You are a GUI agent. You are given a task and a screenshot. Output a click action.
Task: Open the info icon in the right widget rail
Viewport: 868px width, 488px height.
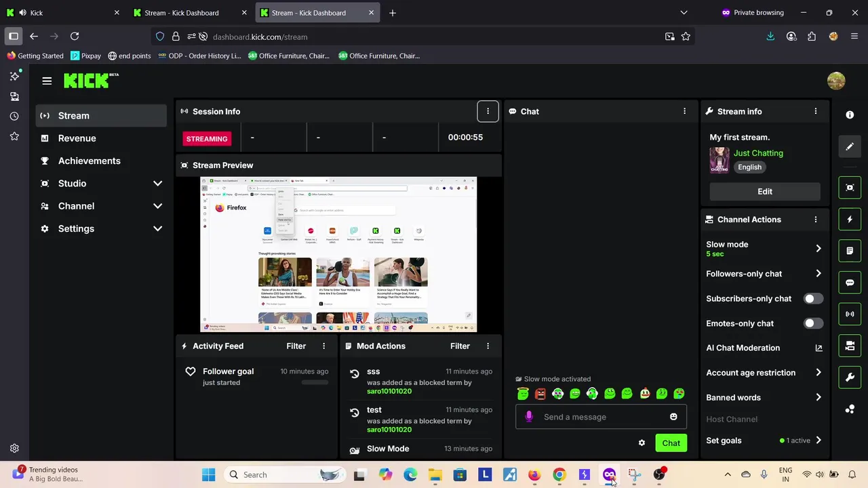pos(850,115)
